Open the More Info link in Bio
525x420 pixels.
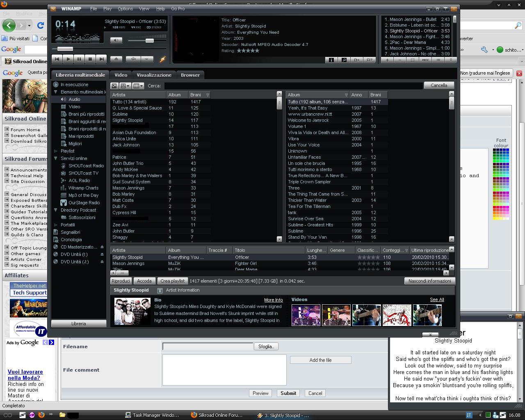point(273,300)
